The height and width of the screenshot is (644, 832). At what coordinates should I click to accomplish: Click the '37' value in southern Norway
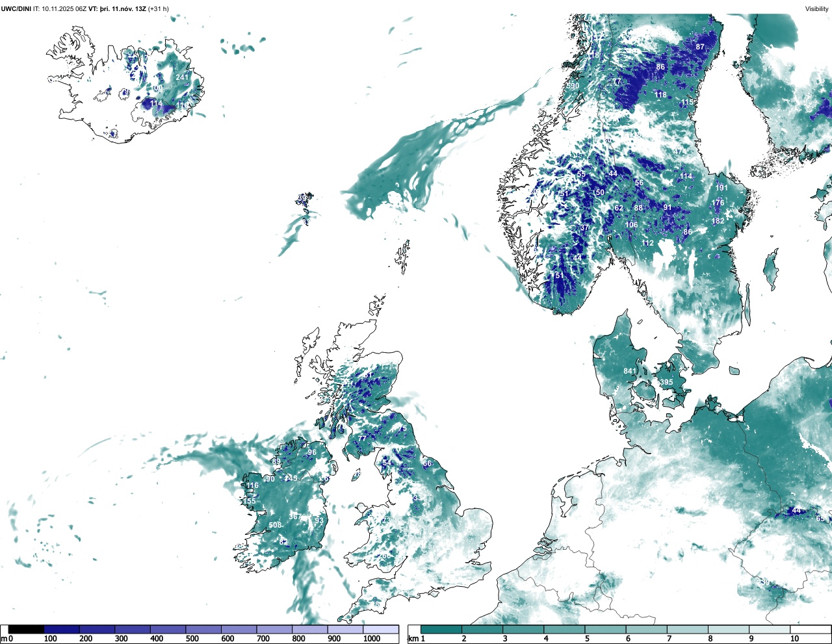coord(584,227)
